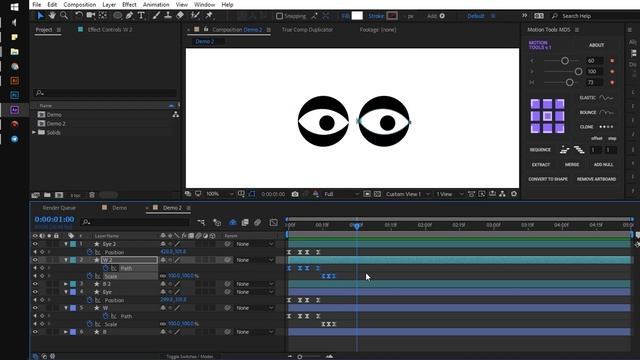Click first sequence stair icon

pyautogui.click(x=564, y=150)
